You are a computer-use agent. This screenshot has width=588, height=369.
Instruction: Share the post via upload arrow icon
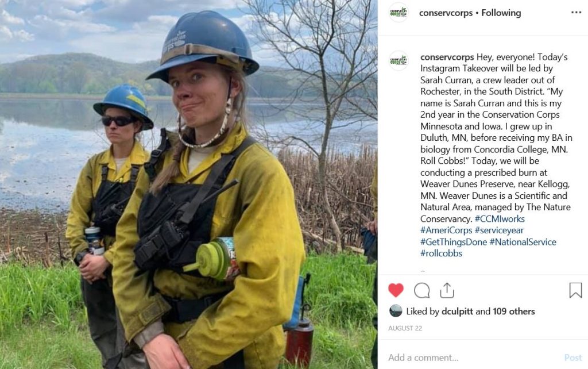447,290
